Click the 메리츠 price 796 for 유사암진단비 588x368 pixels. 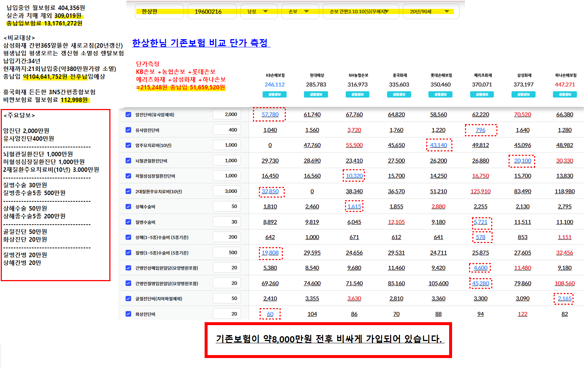(x=481, y=130)
